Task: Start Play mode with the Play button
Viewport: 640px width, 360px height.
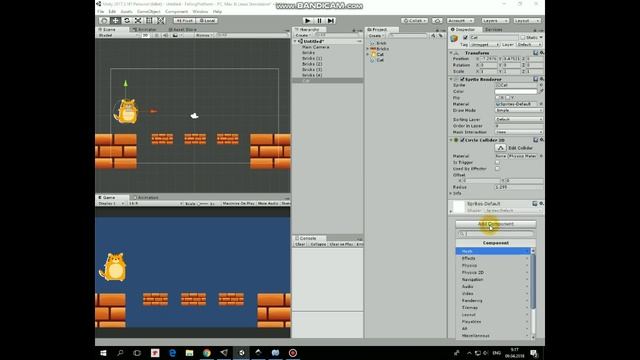Action: 308,20
